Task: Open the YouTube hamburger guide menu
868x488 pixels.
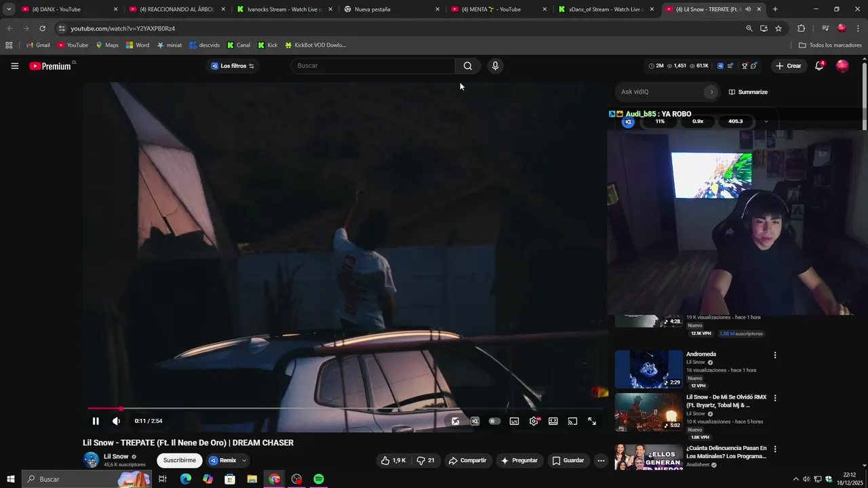Action: 14,66
